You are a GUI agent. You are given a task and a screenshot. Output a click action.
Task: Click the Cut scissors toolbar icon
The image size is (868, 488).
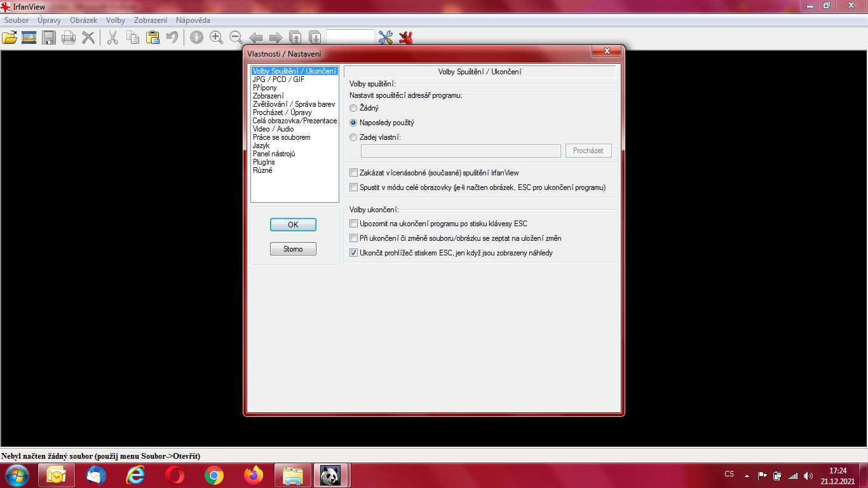click(112, 37)
